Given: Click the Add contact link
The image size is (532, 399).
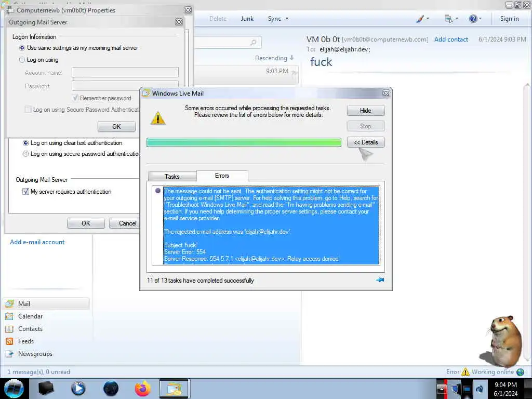Looking at the screenshot, I should pyautogui.click(x=451, y=39).
